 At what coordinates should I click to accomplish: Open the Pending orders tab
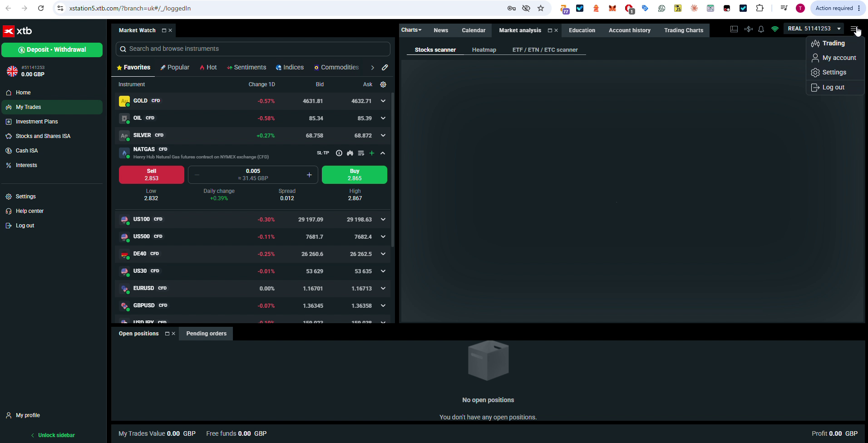click(206, 334)
